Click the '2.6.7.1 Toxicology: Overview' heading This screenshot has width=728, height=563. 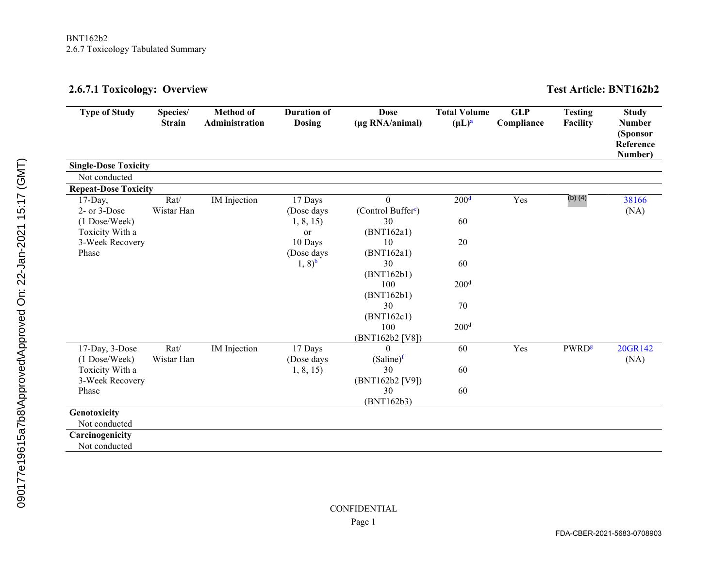138,89
